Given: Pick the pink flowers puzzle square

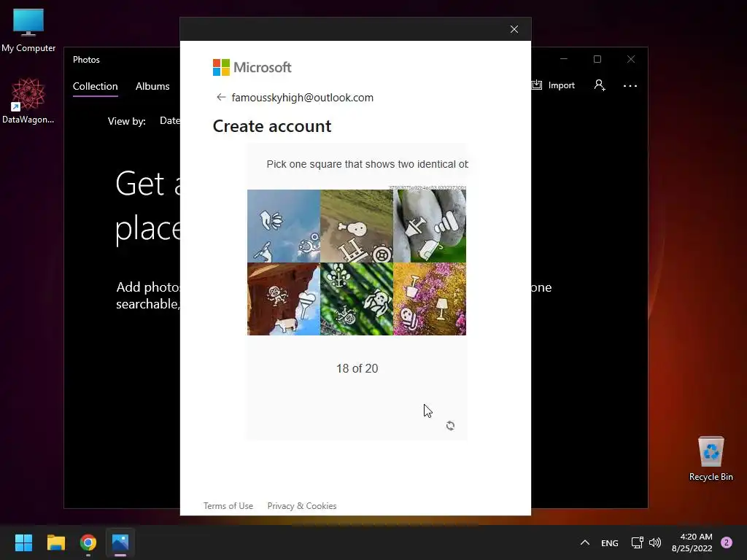Looking at the screenshot, I should pos(430,299).
